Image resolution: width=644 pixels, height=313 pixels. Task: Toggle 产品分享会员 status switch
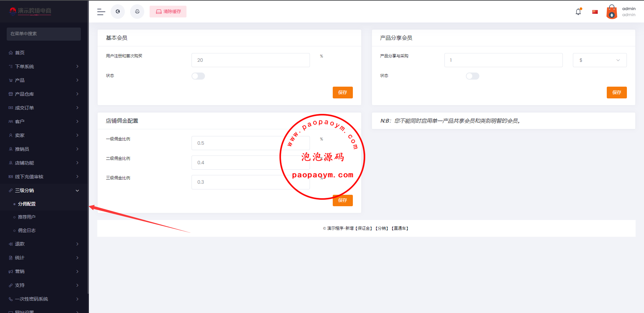(472, 76)
